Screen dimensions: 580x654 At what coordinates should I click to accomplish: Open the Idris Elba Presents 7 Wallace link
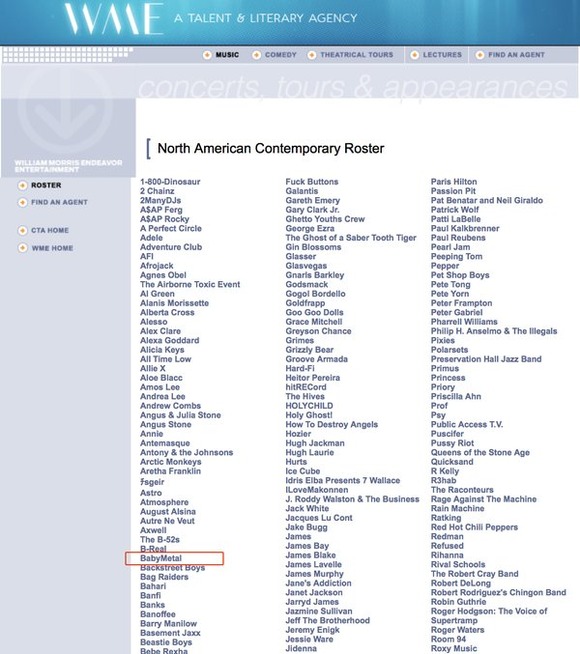point(343,480)
